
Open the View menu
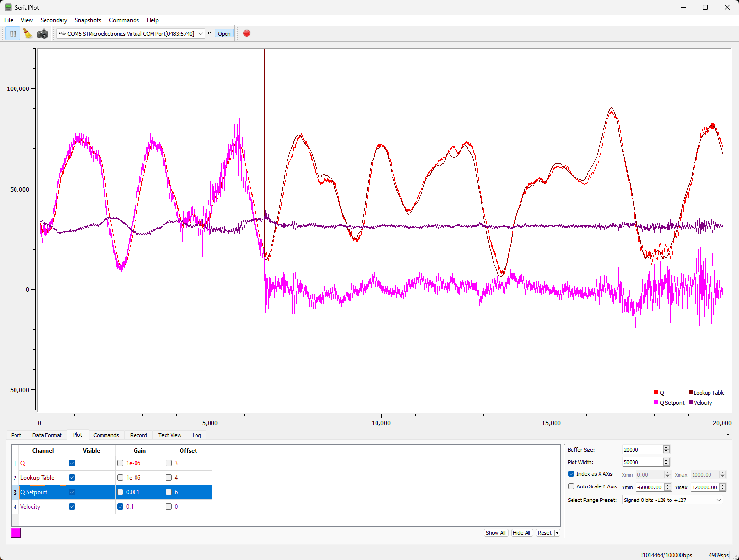[27, 20]
